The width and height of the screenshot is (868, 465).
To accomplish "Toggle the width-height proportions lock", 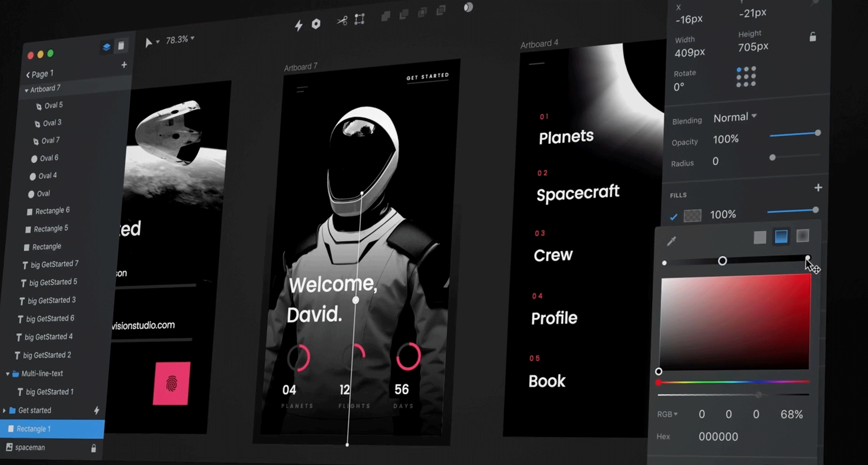I will coord(813,37).
